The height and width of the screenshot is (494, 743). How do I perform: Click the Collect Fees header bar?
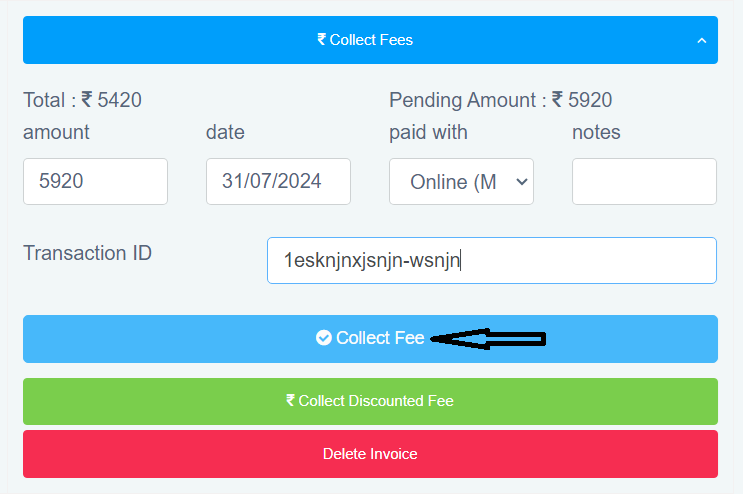point(370,40)
